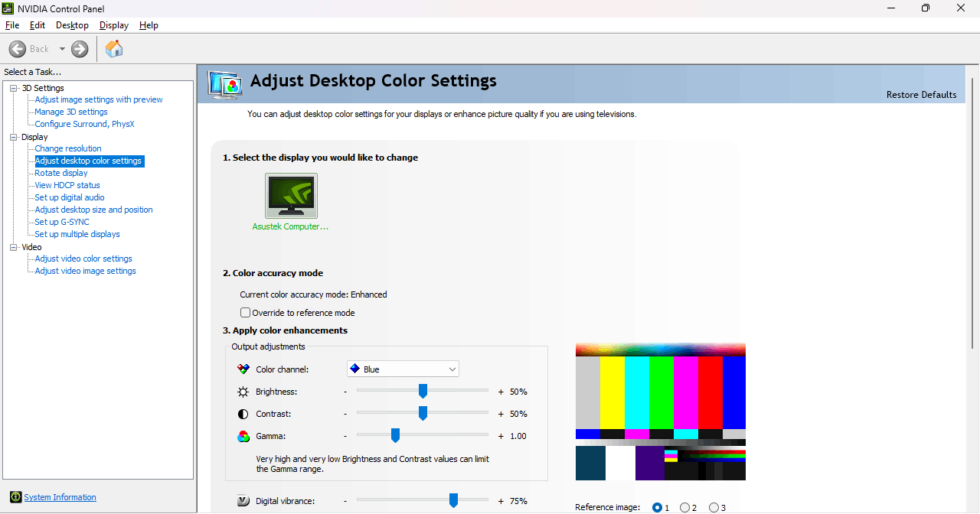
Task: Click the color bars reference image
Action: coord(661,412)
